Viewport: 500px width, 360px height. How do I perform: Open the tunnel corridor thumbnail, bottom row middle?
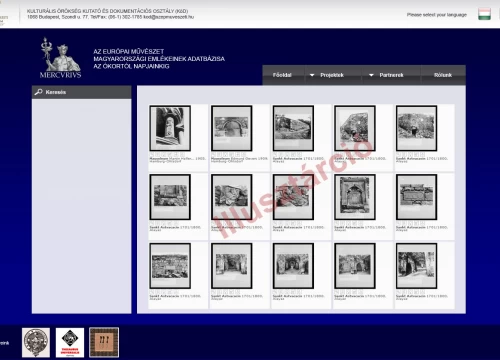293,266
